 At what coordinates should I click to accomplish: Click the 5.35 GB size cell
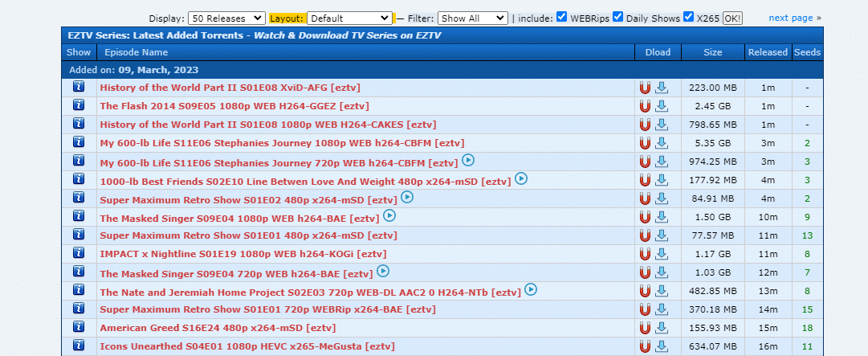click(x=713, y=143)
